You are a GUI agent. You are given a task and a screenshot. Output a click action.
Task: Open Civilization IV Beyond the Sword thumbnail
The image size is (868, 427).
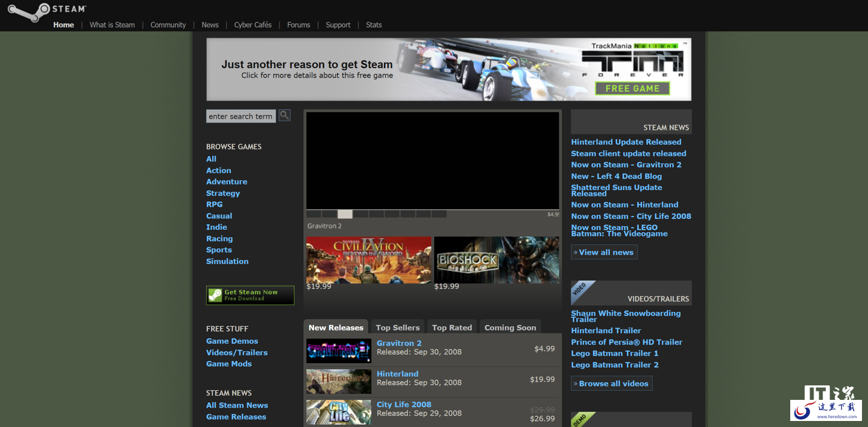point(369,260)
